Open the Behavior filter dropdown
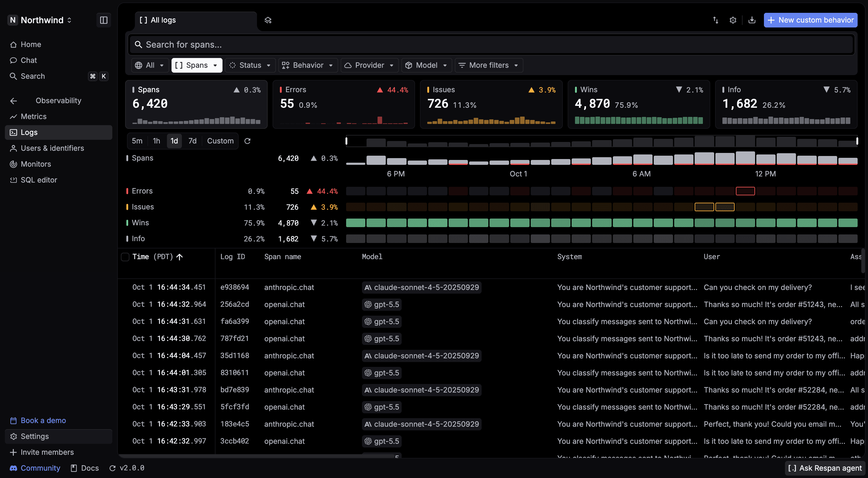 308,65
